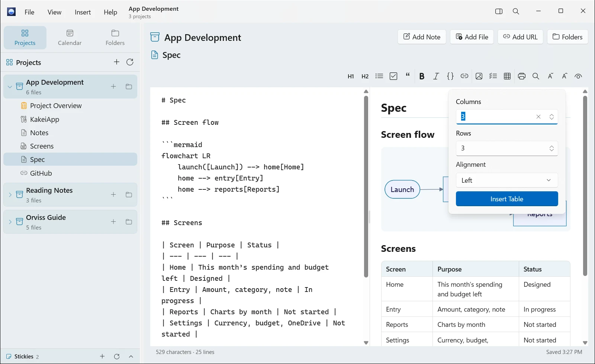
Task: Clear the Columns field value
Action: point(538,117)
